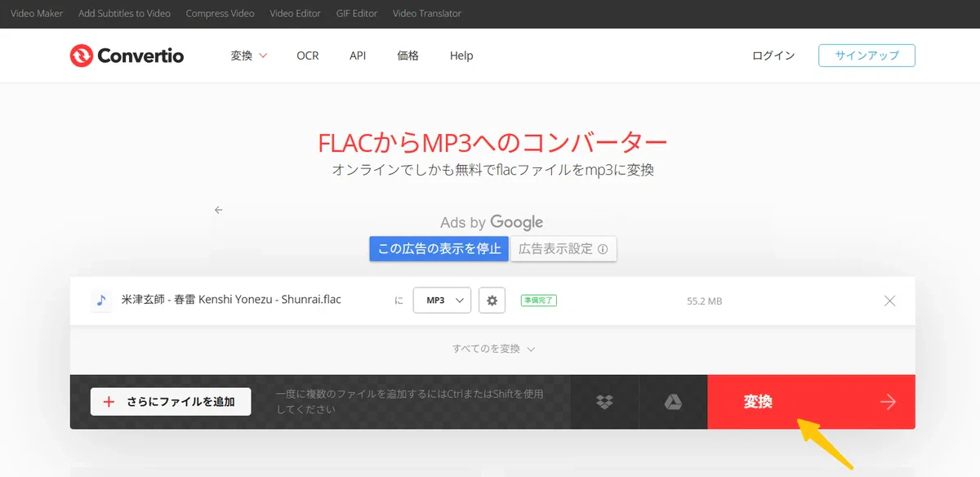Open GIF Editor link
This screenshot has height=477, width=980.
(357, 14)
